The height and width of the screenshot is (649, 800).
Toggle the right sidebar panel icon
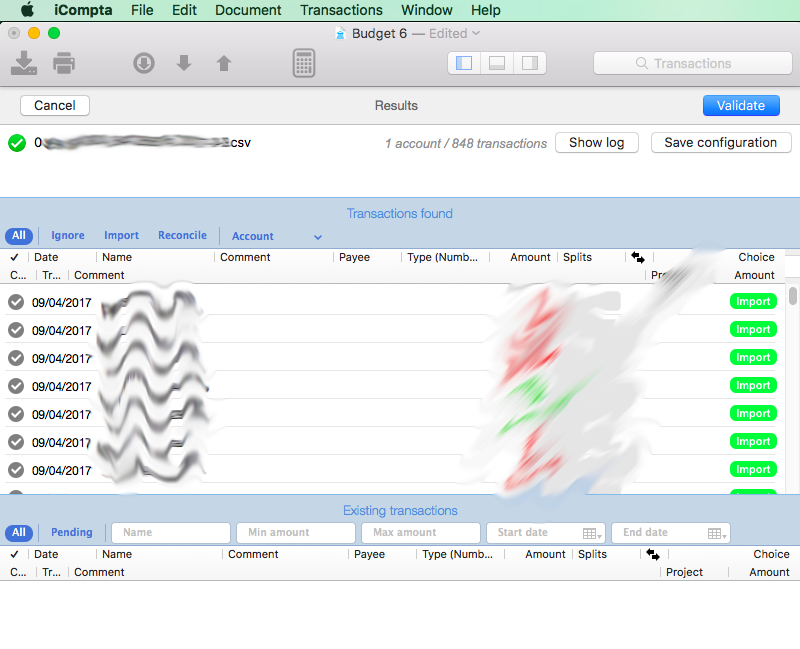point(530,63)
